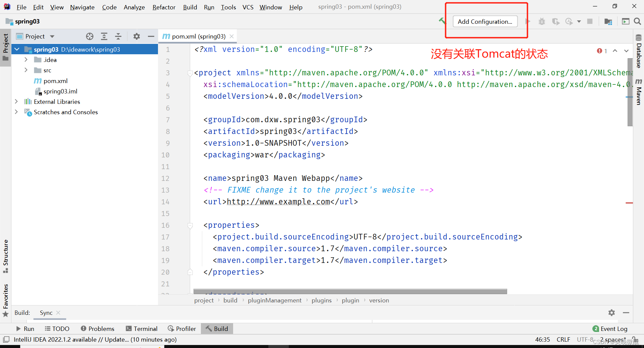
Task: Open Project panel gear options
Action: click(137, 36)
